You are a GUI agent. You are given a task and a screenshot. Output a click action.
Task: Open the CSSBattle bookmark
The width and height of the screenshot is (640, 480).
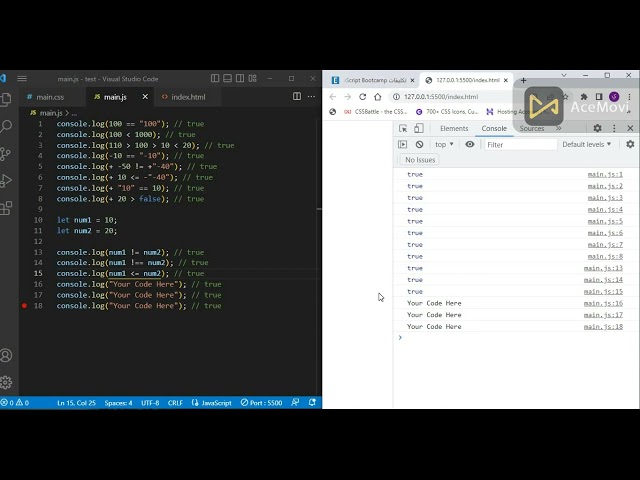tap(376, 111)
